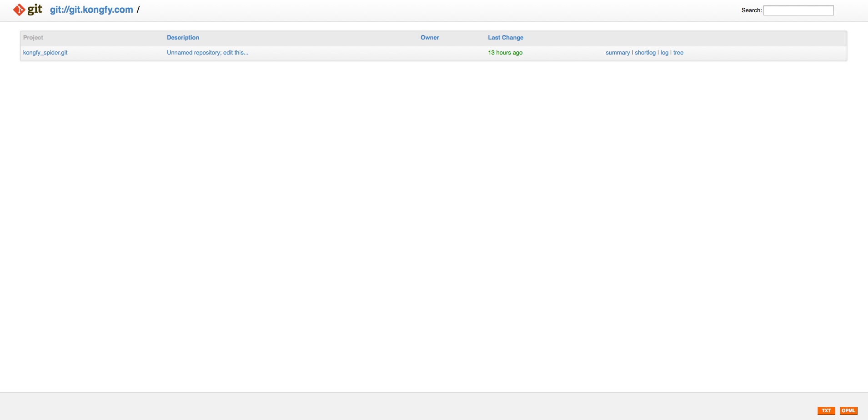
Task: Click the 'git' wordmark beside the logo
Action: tap(35, 10)
